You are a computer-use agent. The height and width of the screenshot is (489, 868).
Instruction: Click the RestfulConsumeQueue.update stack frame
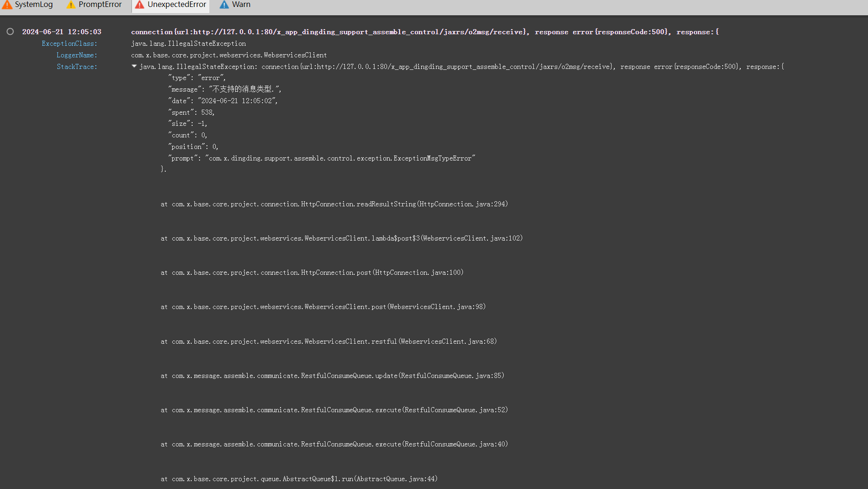click(332, 376)
